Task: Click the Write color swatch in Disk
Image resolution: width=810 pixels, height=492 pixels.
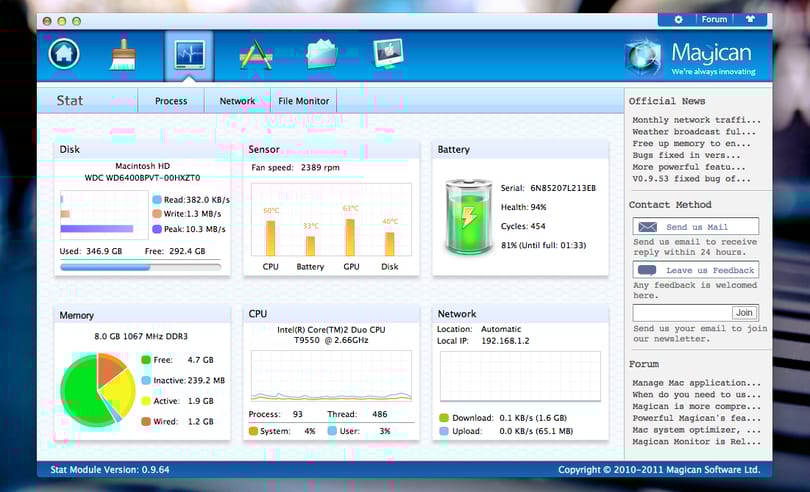Action: point(157,214)
